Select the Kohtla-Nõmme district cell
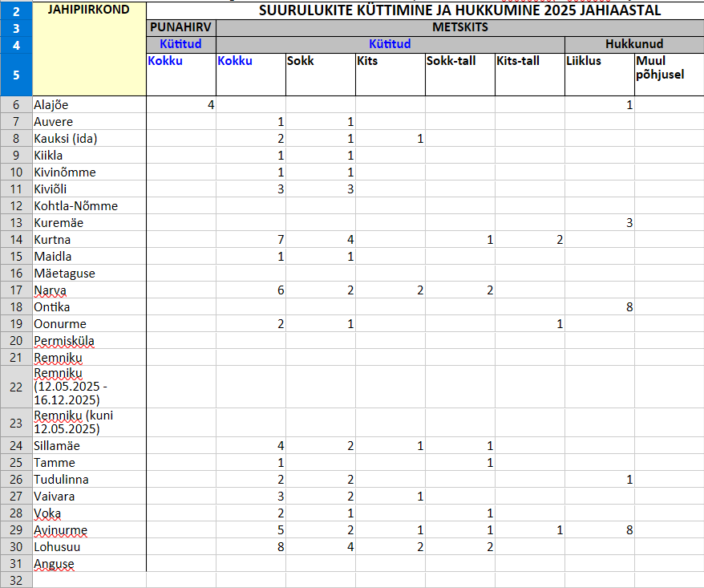 (88, 206)
